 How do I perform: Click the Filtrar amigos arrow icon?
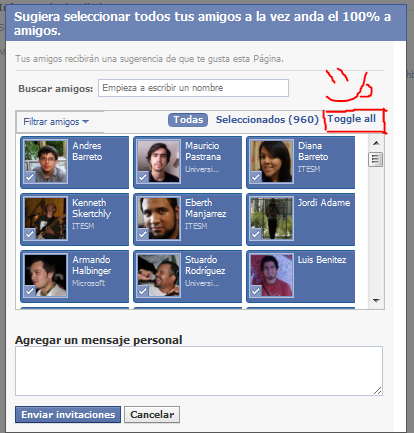pos(85,122)
